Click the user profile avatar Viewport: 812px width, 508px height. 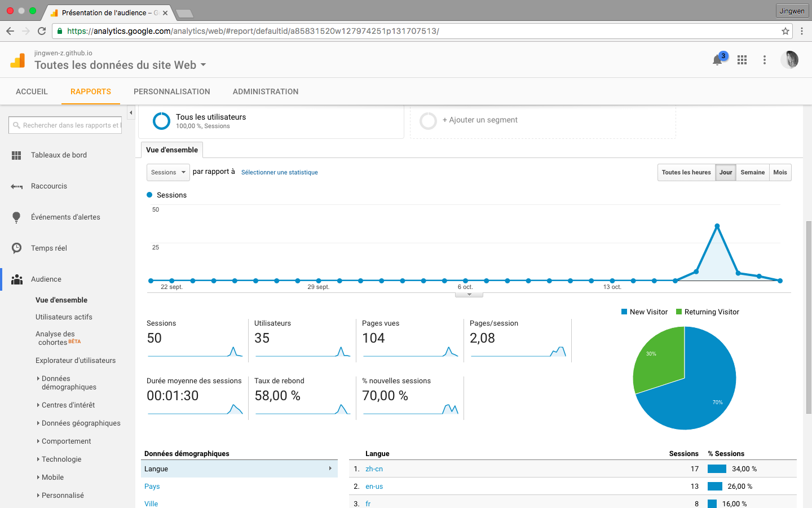tap(789, 60)
